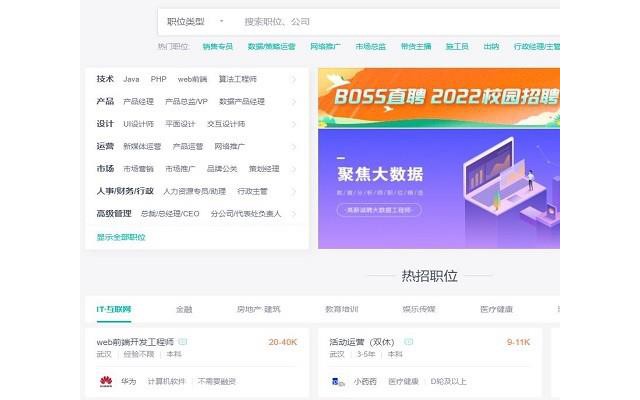Click chat icon beside web前端开发工程师 title
This screenshot has width=640, height=400.
tap(183, 342)
